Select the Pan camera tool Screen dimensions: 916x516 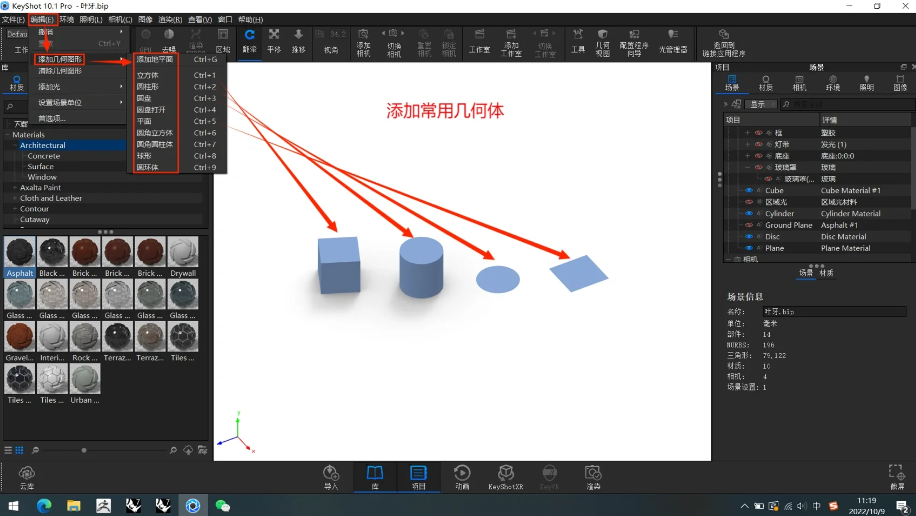point(274,39)
